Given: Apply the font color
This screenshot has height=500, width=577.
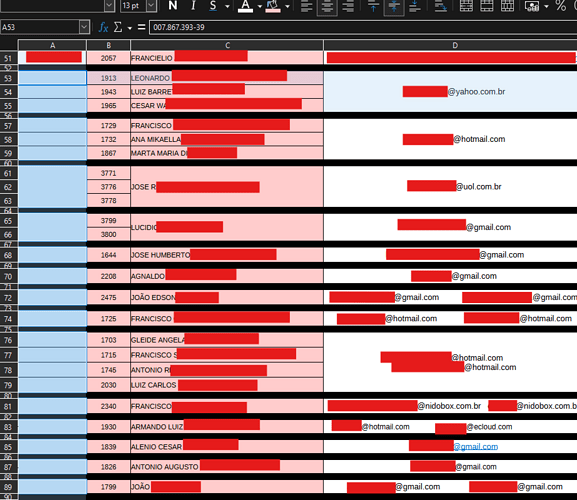Looking at the screenshot, I should click(x=245, y=6).
